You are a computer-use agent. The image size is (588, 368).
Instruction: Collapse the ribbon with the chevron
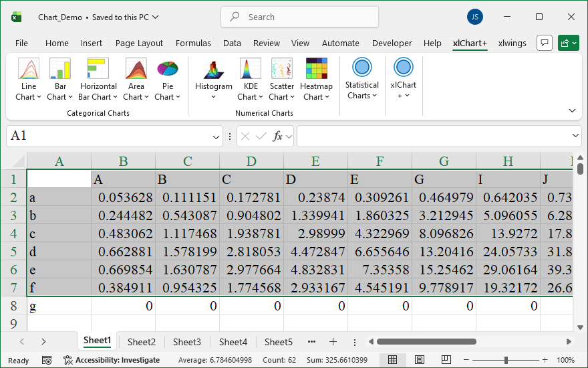click(572, 110)
